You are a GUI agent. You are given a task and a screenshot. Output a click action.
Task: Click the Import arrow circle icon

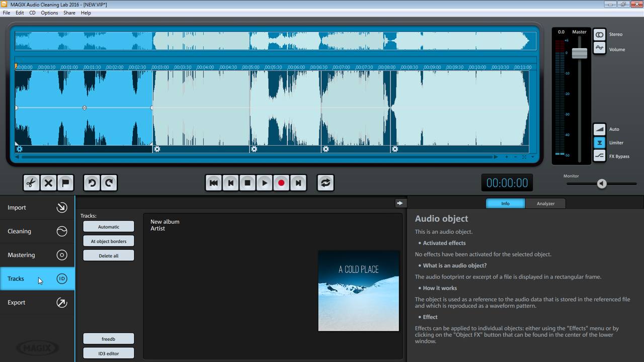coord(62,208)
